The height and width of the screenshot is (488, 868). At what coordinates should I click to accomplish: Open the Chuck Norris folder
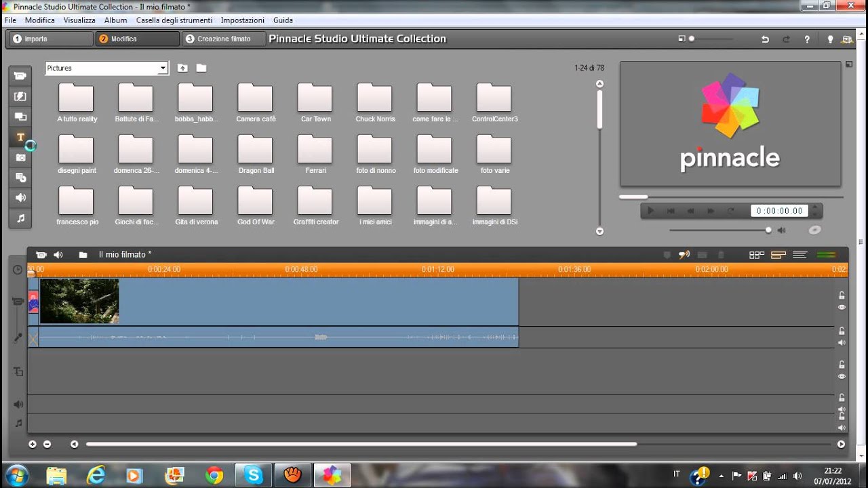coord(374,103)
